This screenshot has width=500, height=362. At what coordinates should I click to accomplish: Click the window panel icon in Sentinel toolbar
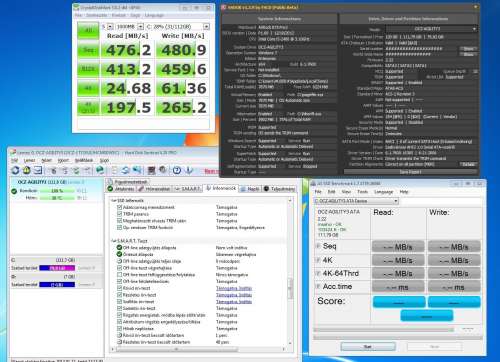coord(38,170)
